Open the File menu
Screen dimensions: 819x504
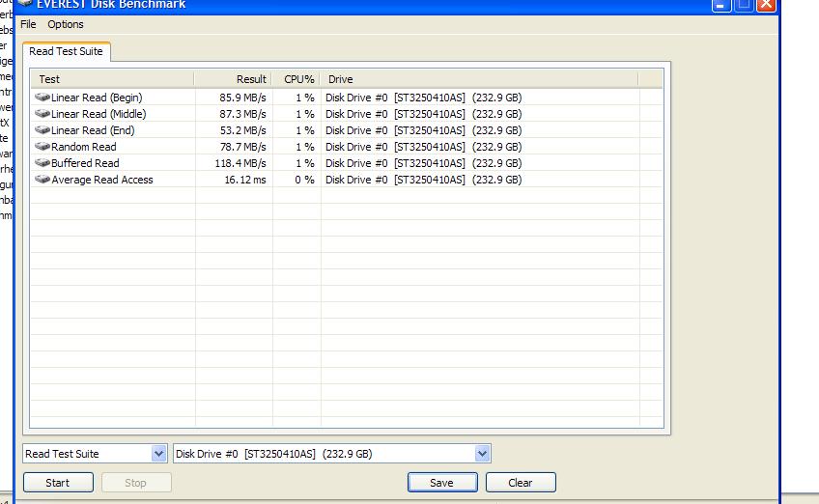click(x=28, y=24)
